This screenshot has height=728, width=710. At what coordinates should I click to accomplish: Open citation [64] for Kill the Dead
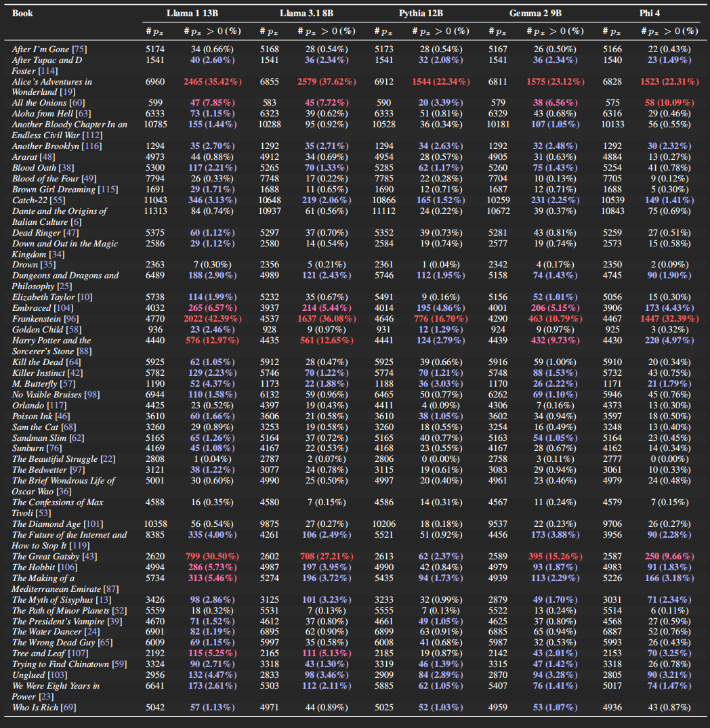pyautogui.click(x=73, y=362)
